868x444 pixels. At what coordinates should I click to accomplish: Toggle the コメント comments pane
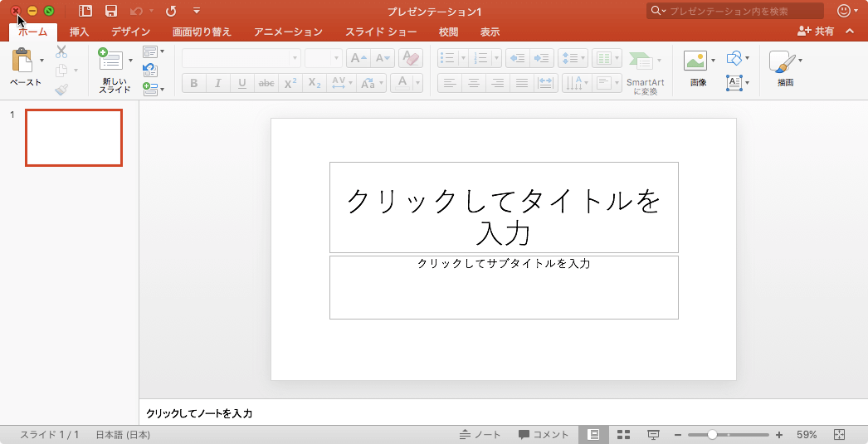(544, 435)
